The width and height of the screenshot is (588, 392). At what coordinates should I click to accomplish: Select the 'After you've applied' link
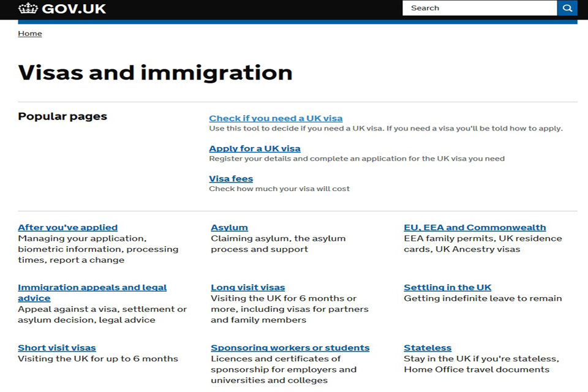[67, 227]
